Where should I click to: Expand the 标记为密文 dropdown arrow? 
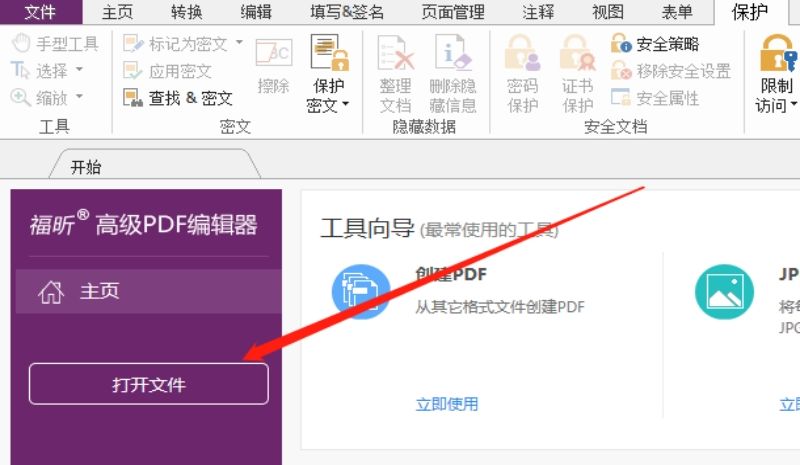pos(239,42)
